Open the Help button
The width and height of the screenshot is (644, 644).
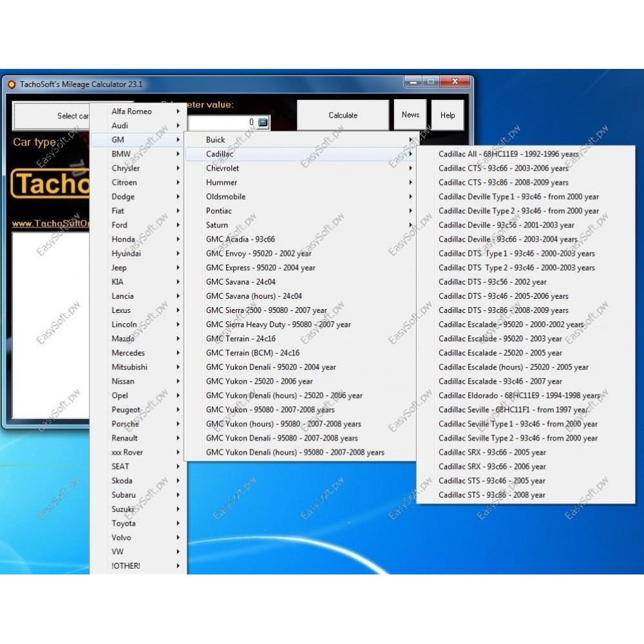pos(448,115)
